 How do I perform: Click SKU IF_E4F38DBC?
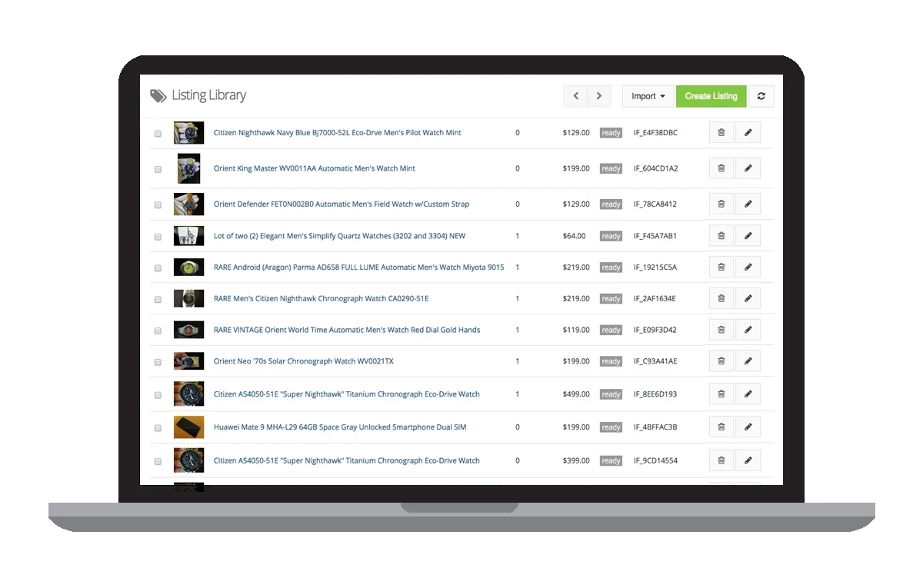[x=655, y=133]
